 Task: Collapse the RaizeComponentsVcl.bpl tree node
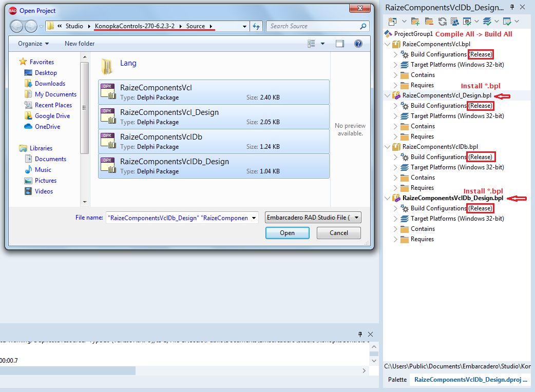click(387, 44)
